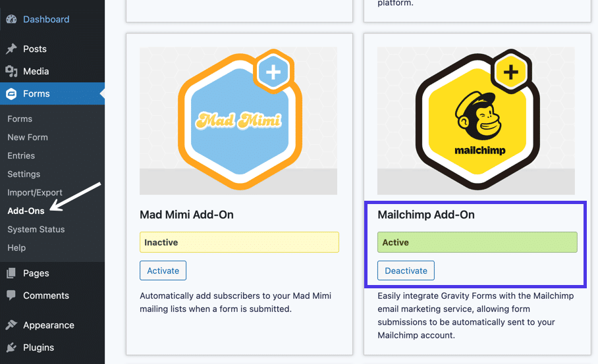Open Forms Settings submenu item

24,174
